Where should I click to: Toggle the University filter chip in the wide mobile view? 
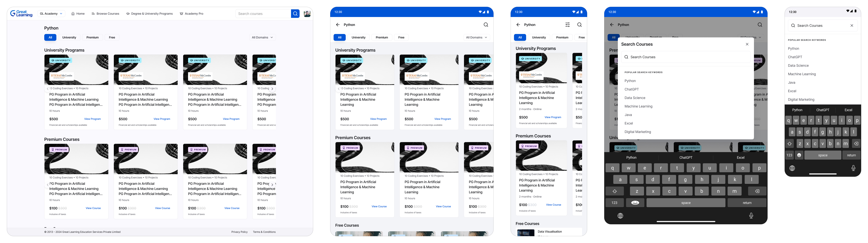358,37
